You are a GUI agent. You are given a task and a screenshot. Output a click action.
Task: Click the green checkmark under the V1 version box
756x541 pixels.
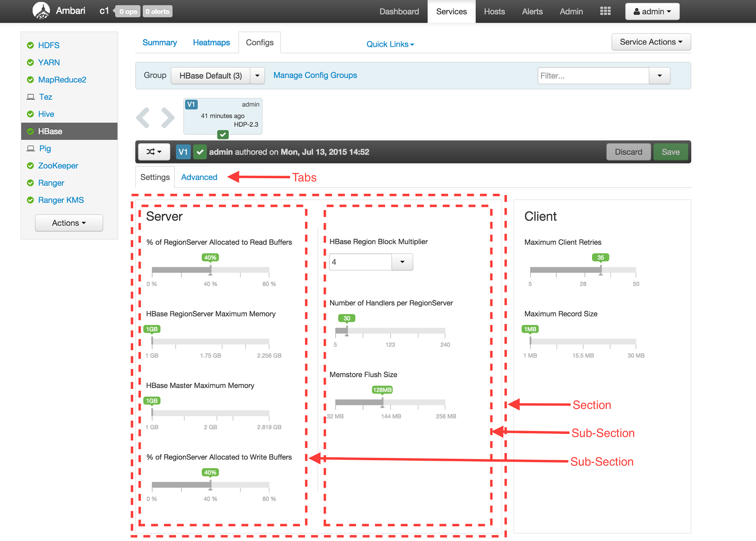pos(223,135)
